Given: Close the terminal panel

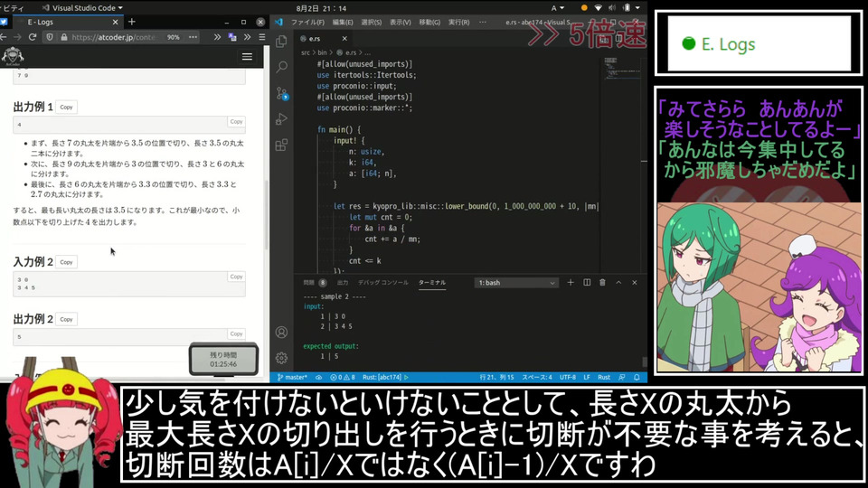Looking at the screenshot, I should pyautogui.click(x=635, y=282).
